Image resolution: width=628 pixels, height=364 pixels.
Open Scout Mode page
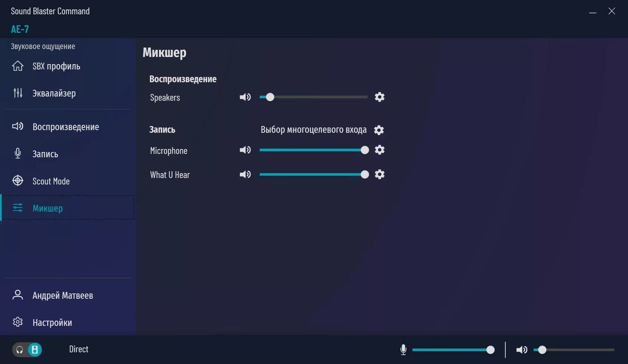68,181
